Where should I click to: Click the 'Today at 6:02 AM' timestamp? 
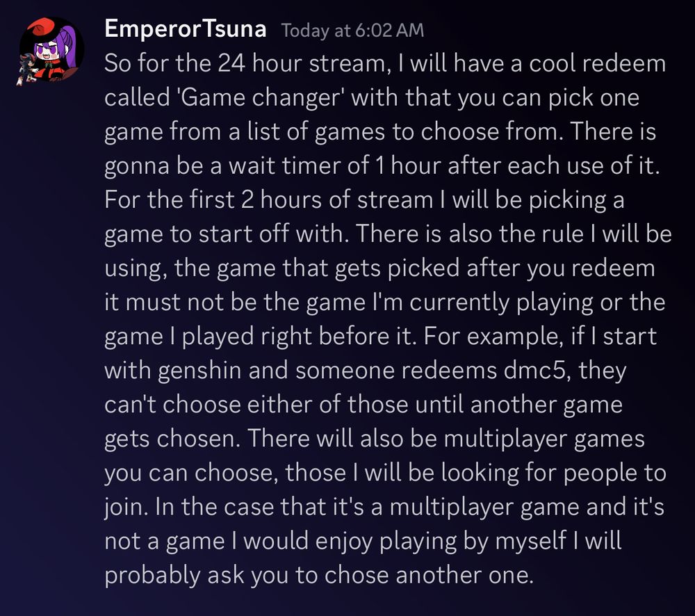(353, 31)
